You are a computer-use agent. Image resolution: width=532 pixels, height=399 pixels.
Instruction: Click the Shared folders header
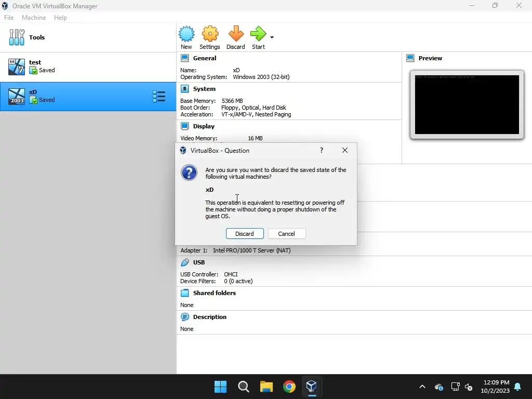(215, 293)
